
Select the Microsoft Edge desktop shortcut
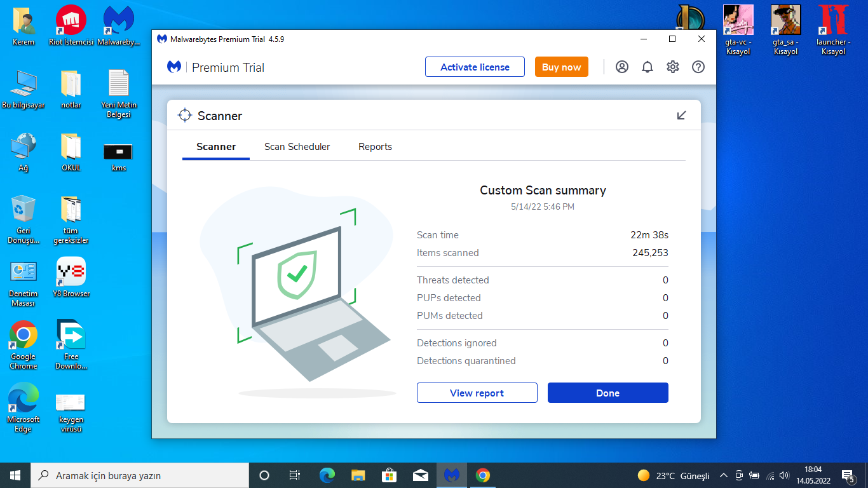[x=24, y=408]
